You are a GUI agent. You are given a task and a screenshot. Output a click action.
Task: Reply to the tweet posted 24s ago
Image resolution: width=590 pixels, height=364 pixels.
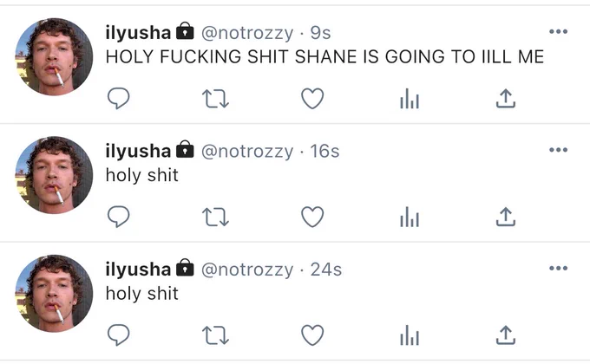(119, 335)
